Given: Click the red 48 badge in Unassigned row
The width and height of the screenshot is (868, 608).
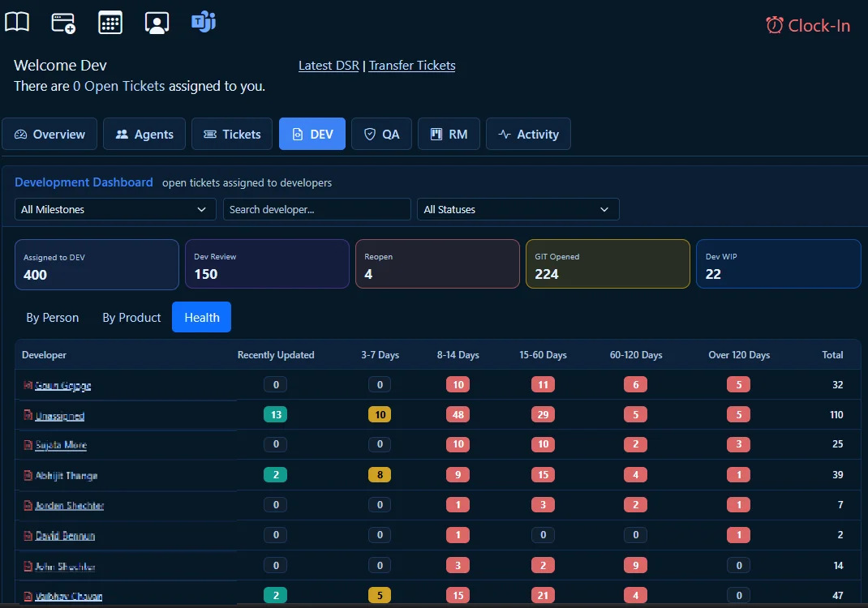Looking at the screenshot, I should click(458, 414).
